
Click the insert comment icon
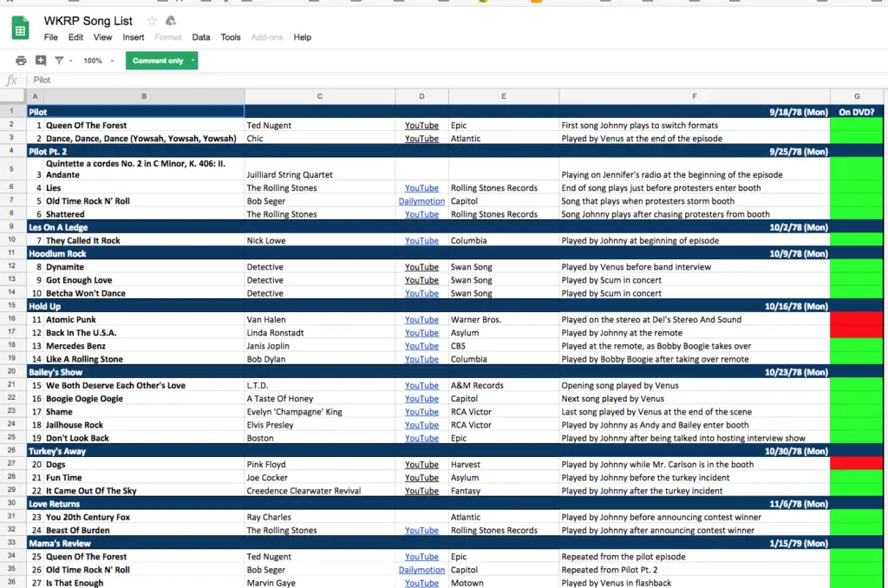[x=41, y=60]
